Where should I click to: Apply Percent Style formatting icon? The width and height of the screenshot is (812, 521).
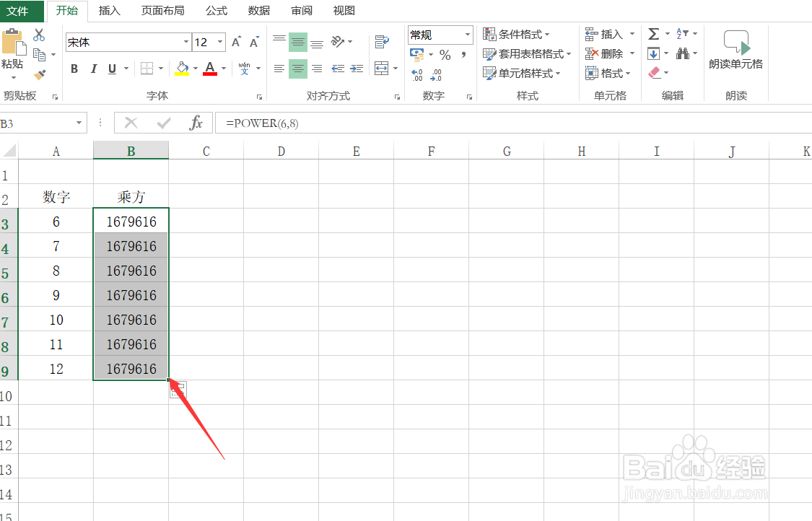tap(445, 53)
